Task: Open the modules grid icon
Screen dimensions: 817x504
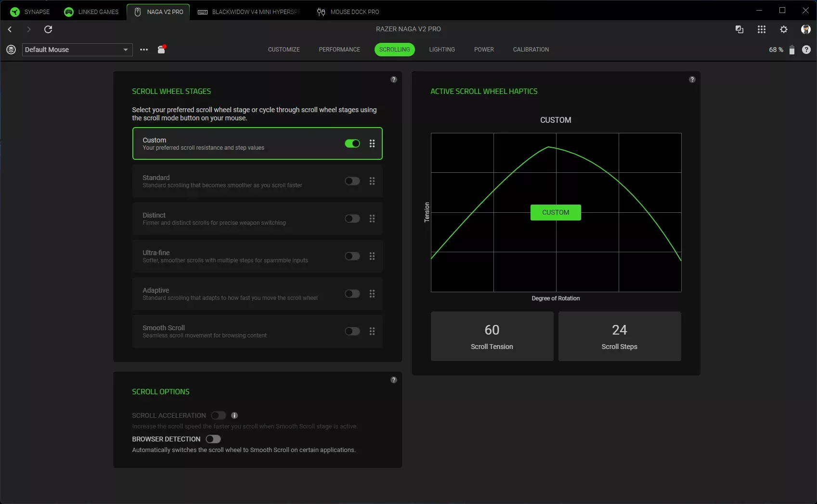Action: click(x=762, y=29)
